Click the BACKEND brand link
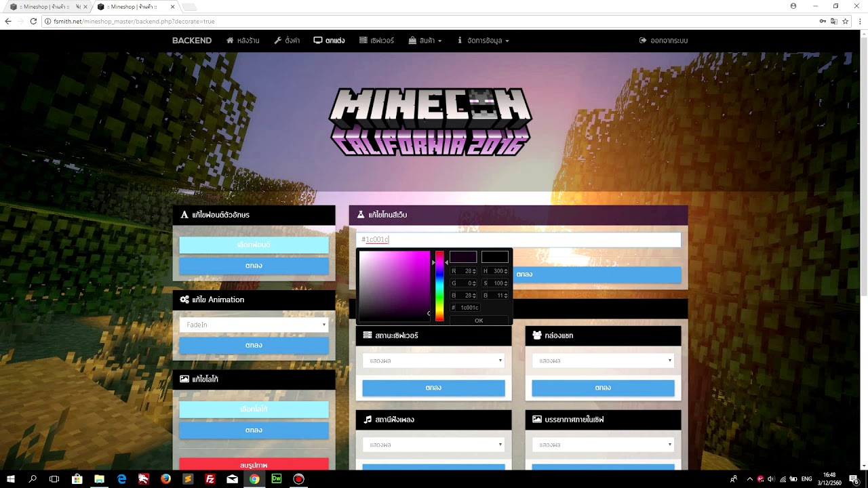 [x=192, y=41]
